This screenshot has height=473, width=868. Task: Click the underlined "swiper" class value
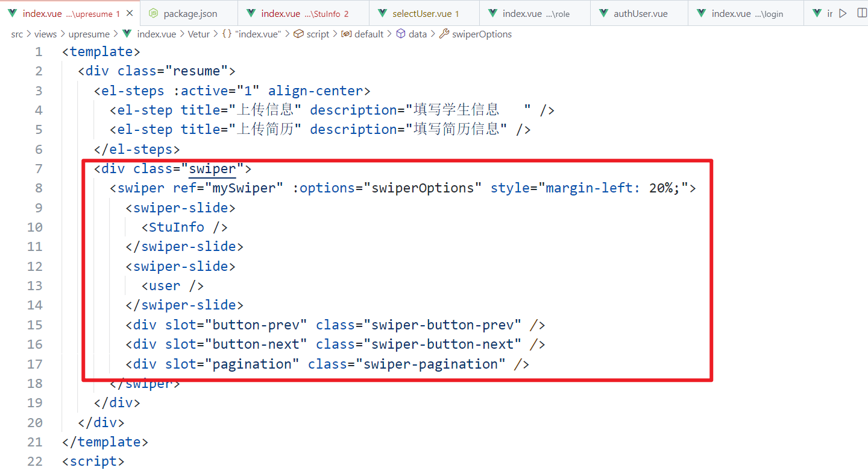212,169
